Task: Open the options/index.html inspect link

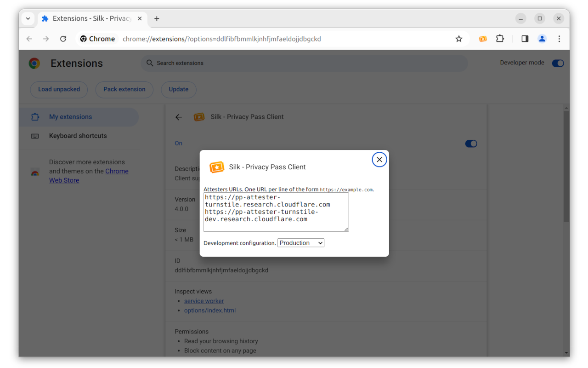Action: [210, 310]
